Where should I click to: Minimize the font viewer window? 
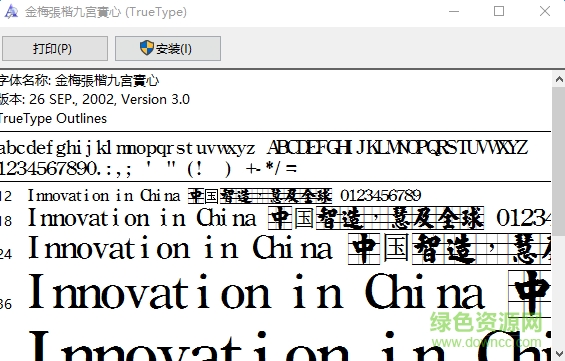click(x=454, y=12)
